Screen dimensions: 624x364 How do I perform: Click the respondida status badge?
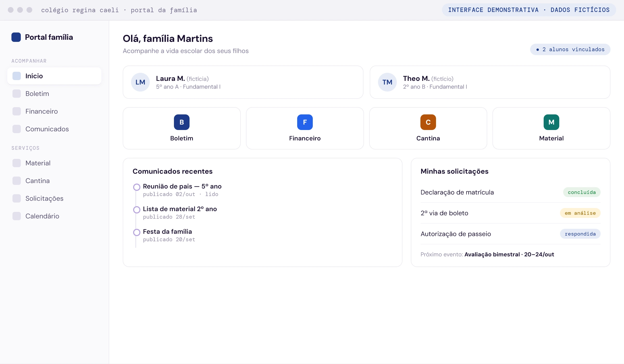click(x=580, y=234)
